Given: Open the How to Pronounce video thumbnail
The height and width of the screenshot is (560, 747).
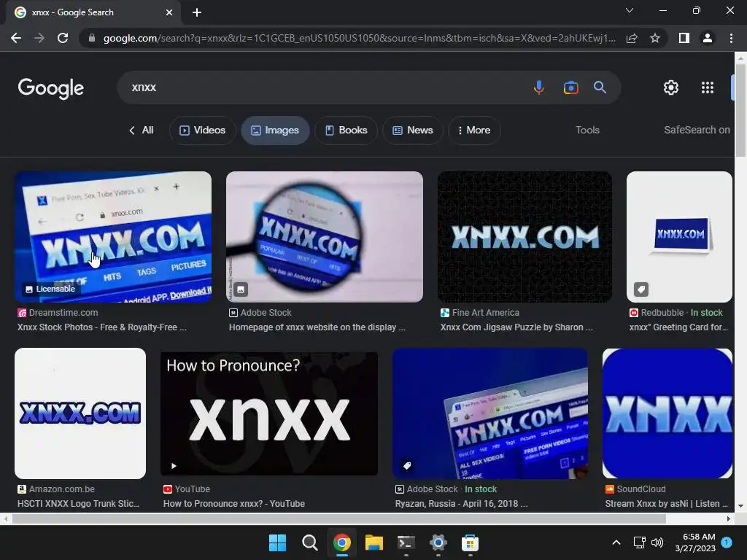Looking at the screenshot, I should click(x=268, y=413).
